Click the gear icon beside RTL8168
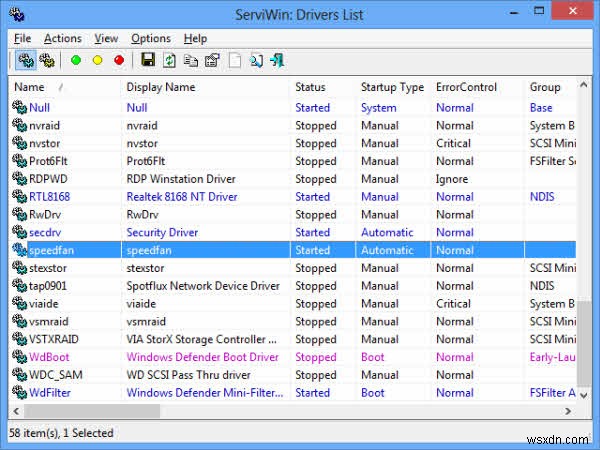 coord(19,196)
